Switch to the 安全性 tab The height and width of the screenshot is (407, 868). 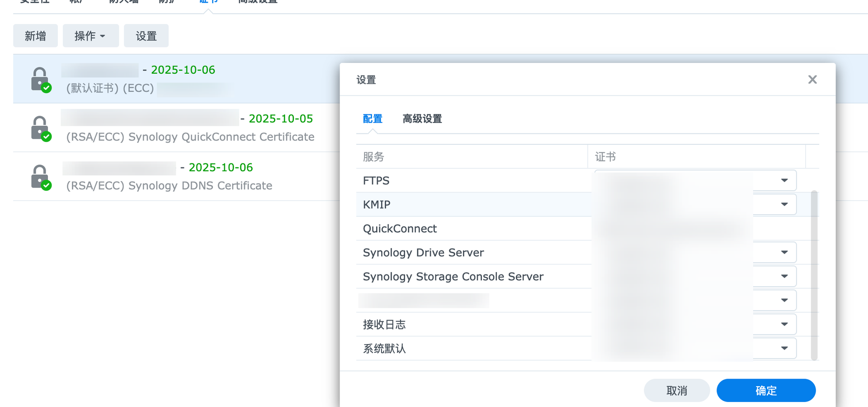point(33,1)
